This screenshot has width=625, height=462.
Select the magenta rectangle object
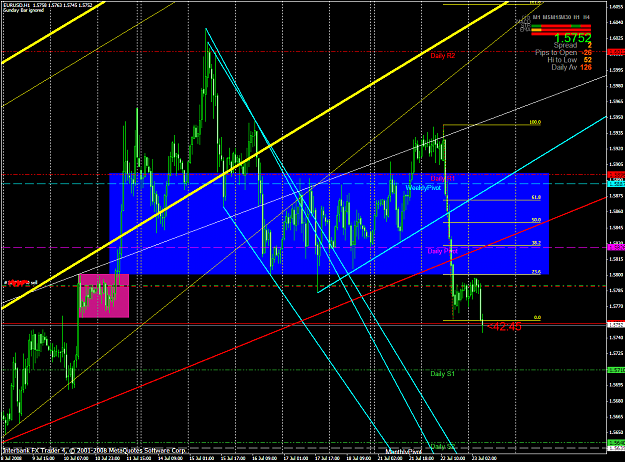(x=104, y=296)
